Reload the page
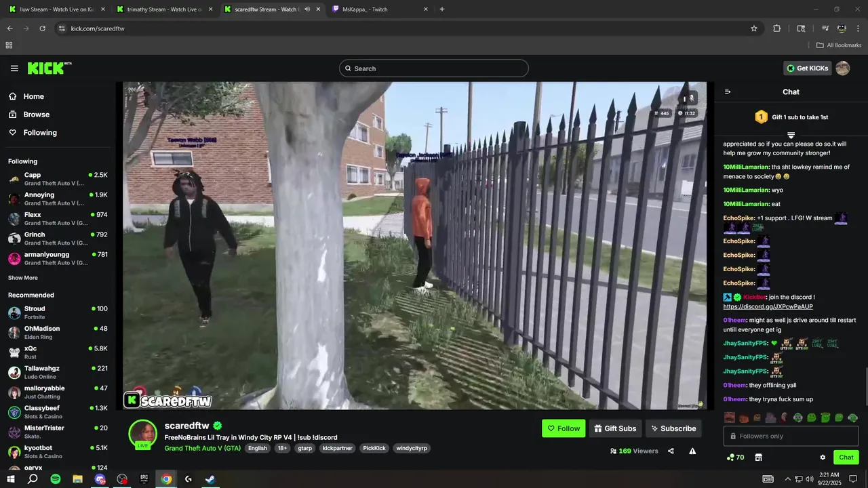Viewport: 868px width, 488px height. coord(42,28)
